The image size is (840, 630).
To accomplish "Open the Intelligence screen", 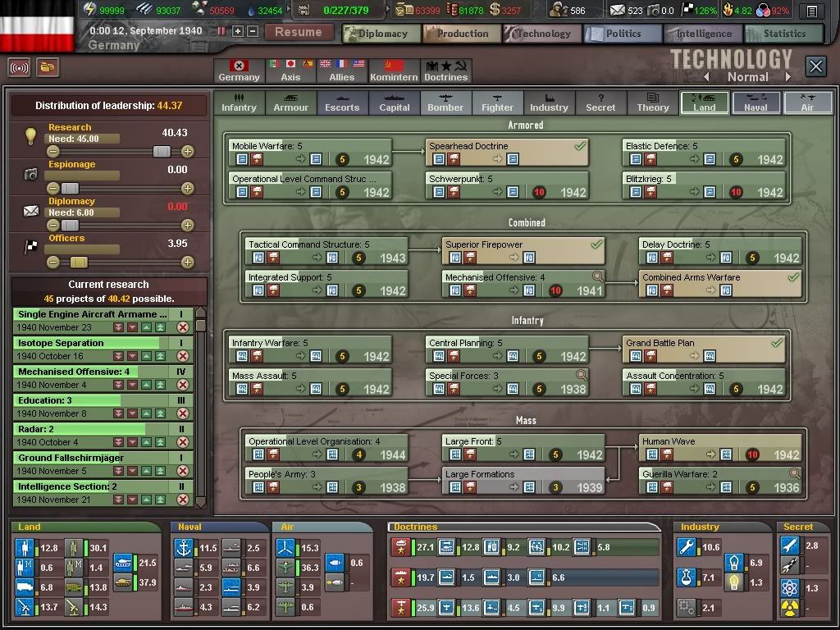I will 703,34.
